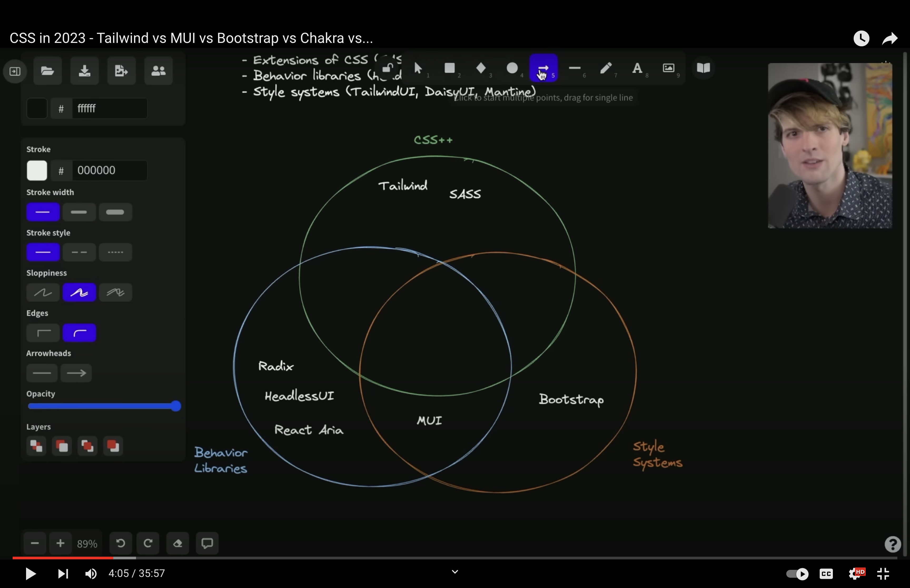
Task: Open the Insert image tool
Action: (x=668, y=68)
